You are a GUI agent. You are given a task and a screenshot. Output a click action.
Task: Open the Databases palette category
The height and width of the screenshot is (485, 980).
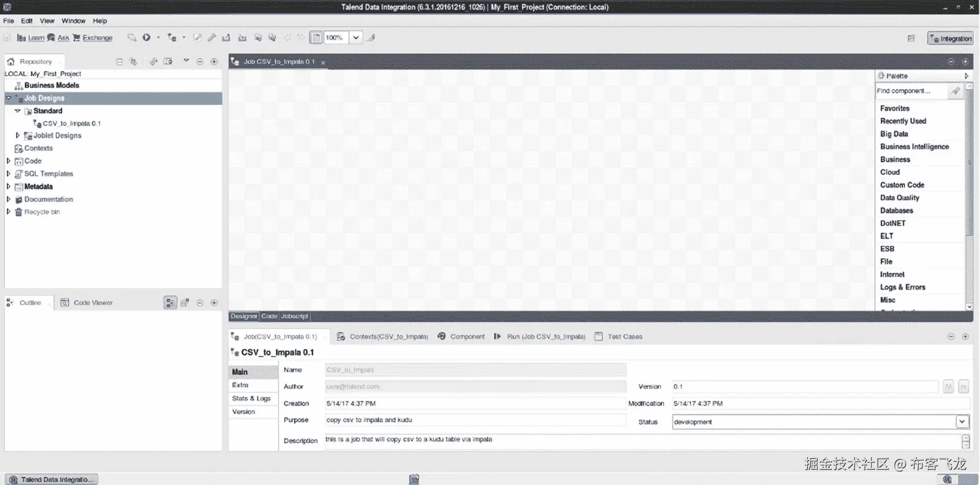(896, 211)
